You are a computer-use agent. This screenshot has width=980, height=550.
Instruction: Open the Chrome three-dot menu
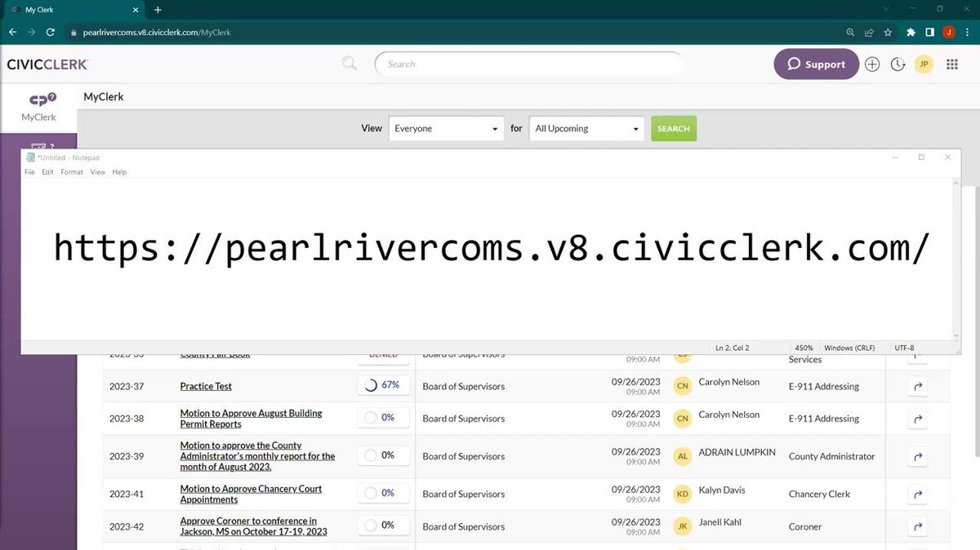[x=967, y=33]
